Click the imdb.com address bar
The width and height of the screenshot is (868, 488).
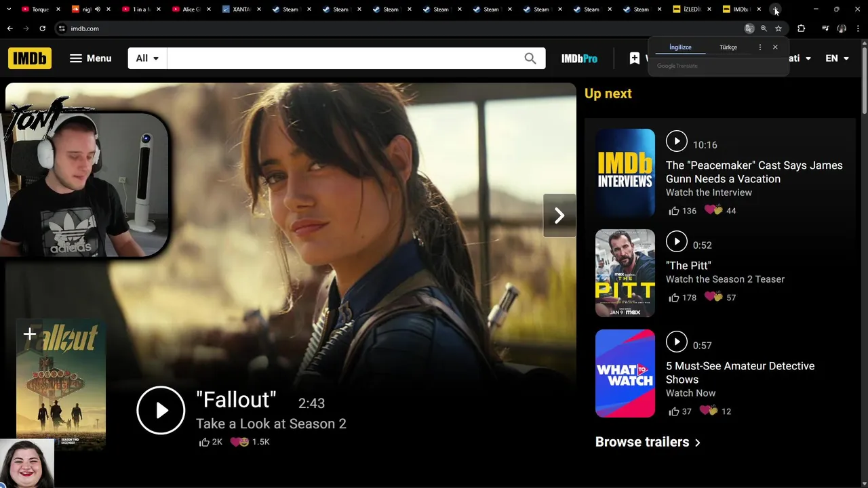point(400,28)
